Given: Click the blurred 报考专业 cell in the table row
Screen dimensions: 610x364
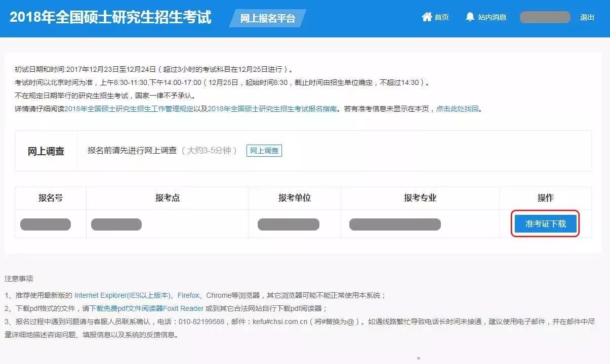Looking at the screenshot, I should pyautogui.click(x=395, y=224).
